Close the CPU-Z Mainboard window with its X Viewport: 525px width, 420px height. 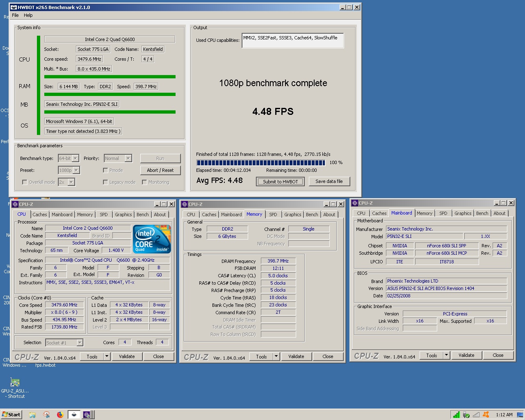(511, 203)
